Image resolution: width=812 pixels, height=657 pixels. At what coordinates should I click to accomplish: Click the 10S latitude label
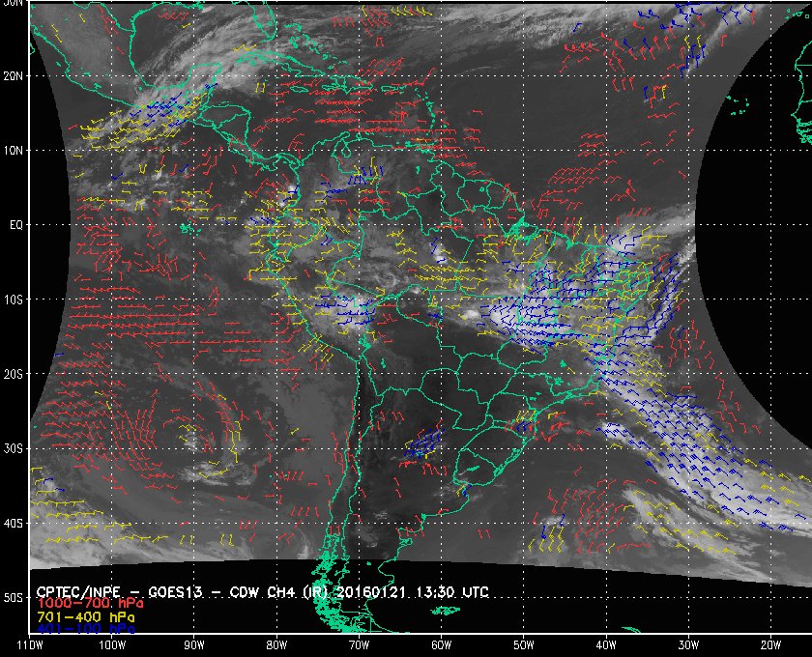click(13, 300)
